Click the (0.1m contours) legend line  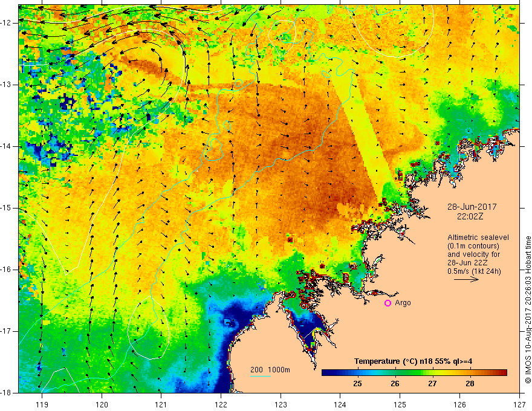(x=473, y=246)
